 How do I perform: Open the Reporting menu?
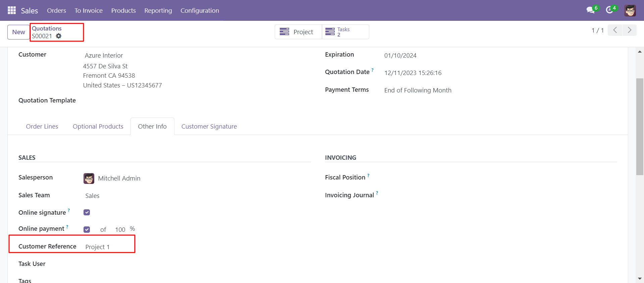pyautogui.click(x=158, y=10)
